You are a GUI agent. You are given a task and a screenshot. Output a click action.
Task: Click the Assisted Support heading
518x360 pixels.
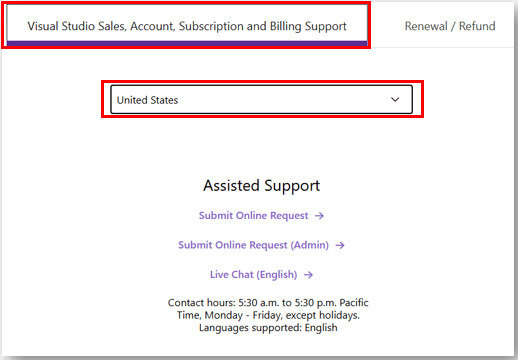[x=262, y=186]
